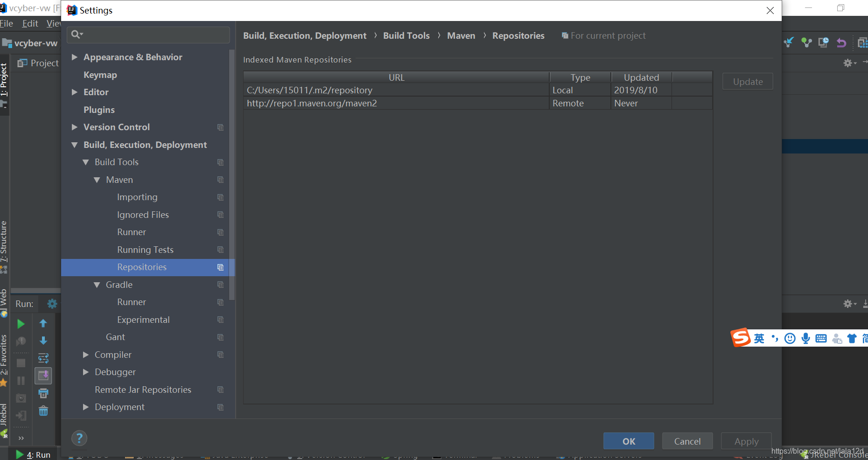Select Gradle Experimental settings
Screen dimensions: 868x460
(x=143, y=320)
